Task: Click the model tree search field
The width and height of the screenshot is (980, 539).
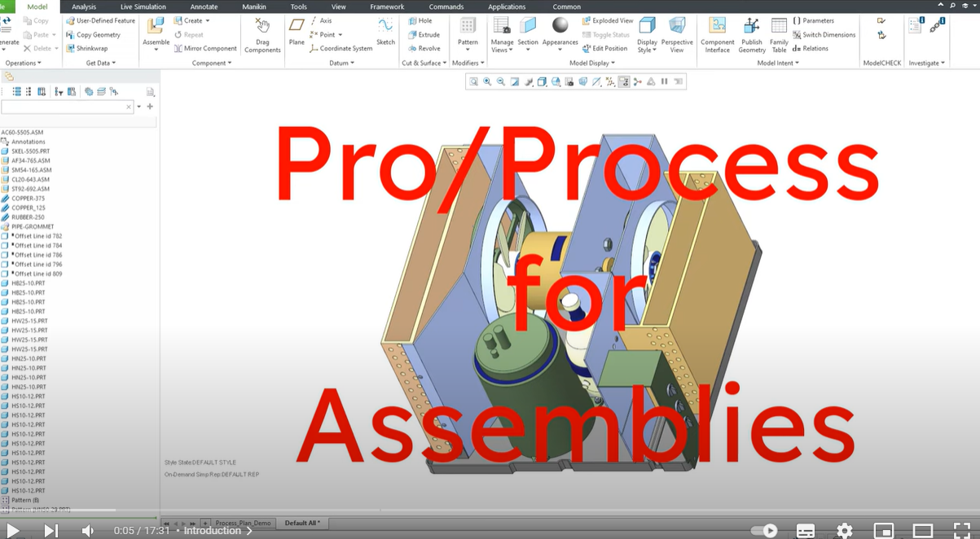Action: [67, 107]
